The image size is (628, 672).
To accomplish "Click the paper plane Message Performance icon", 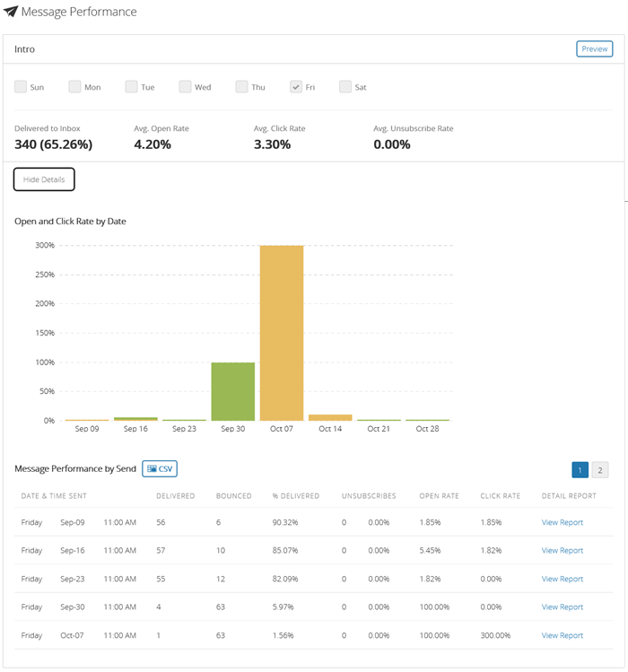I will [11, 13].
